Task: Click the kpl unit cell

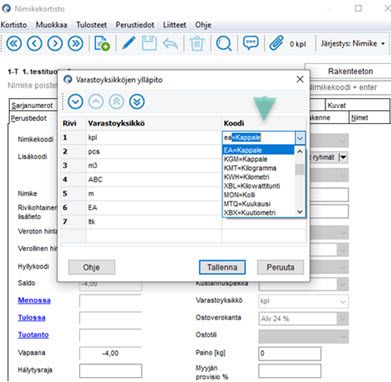Action: tap(153, 138)
